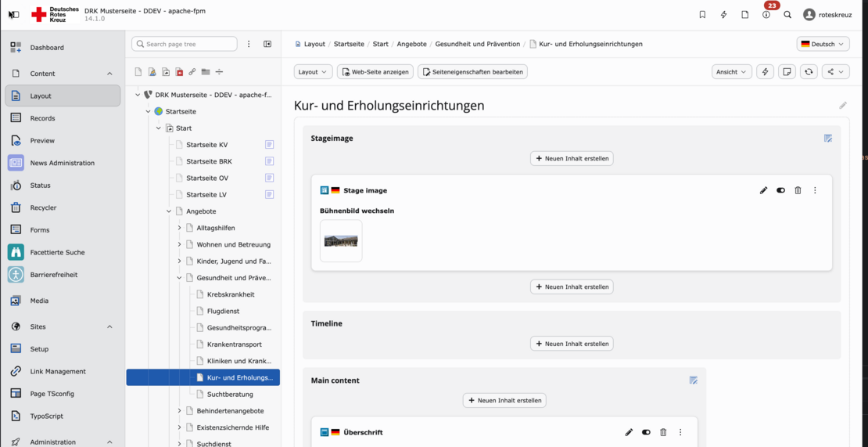The width and height of the screenshot is (868, 447).
Task: Open the flush cache lightning icon
Action: point(723,15)
